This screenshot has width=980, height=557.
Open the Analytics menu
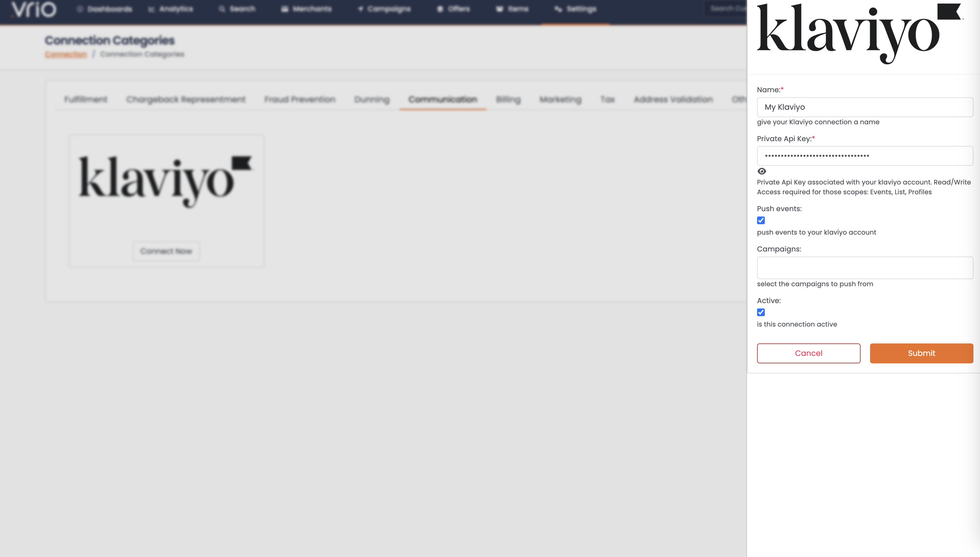tap(171, 9)
